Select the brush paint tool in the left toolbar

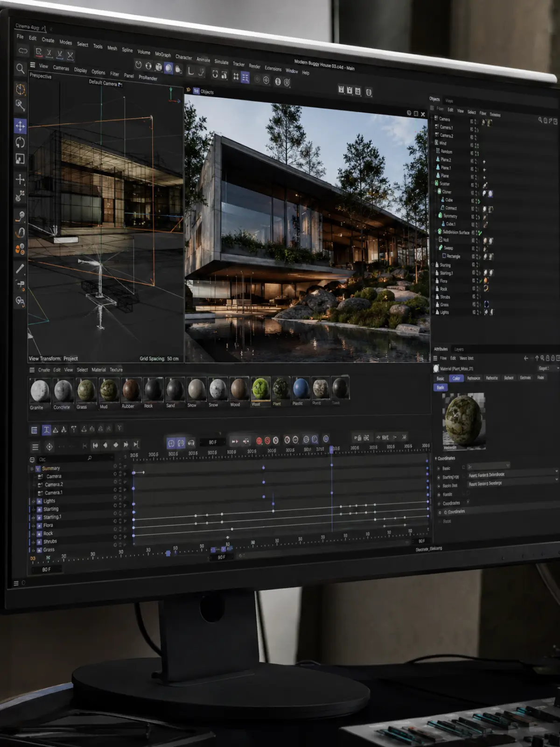pos(20,268)
